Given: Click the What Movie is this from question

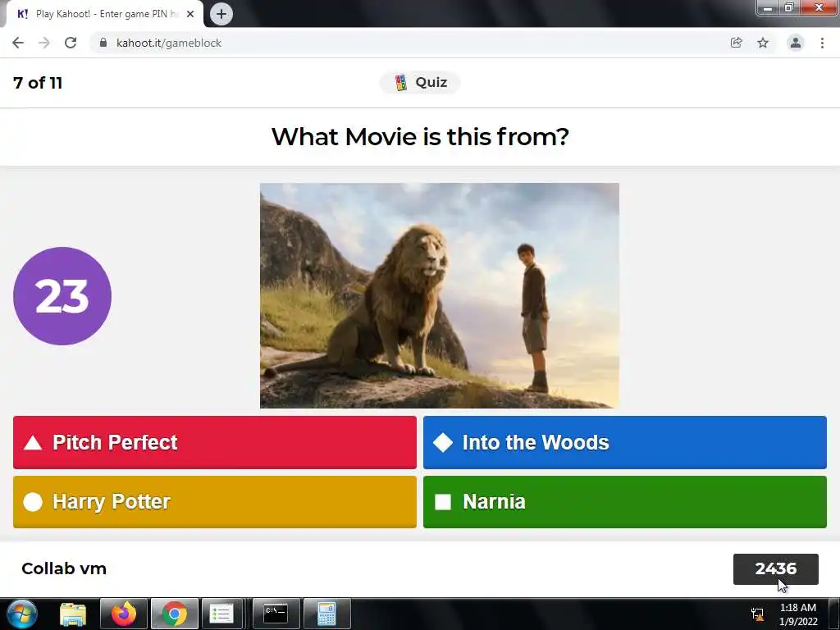Looking at the screenshot, I should point(420,137).
